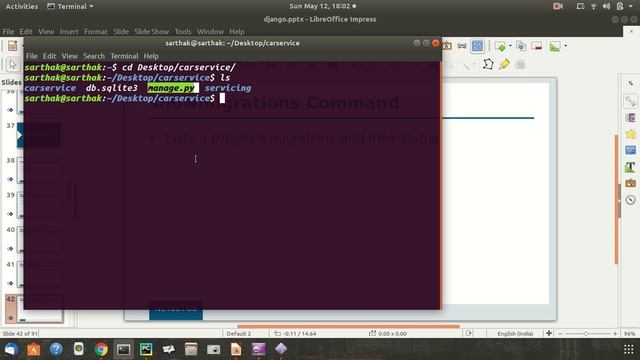
Task: Open Impress Format menu
Action: (x=96, y=31)
